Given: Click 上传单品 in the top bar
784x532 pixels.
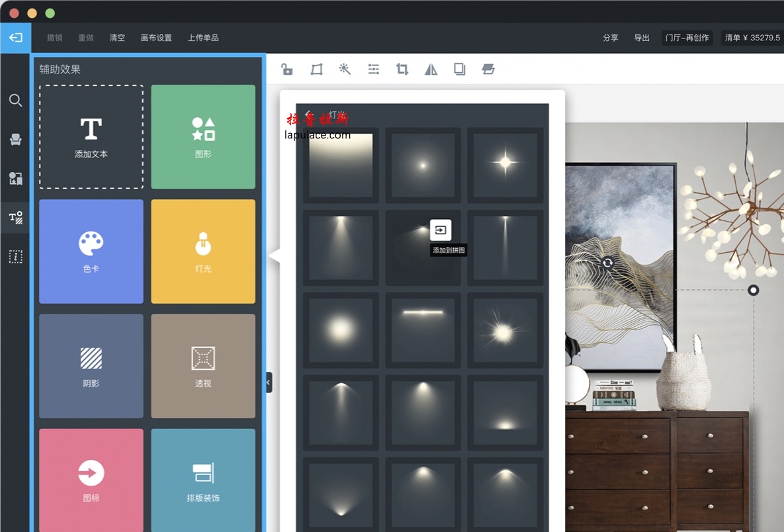Looking at the screenshot, I should [203, 38].
